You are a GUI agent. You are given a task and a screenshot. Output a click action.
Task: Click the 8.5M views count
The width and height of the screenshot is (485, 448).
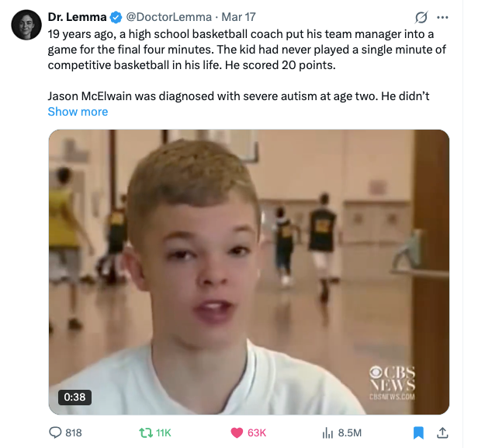click(349, 432)
